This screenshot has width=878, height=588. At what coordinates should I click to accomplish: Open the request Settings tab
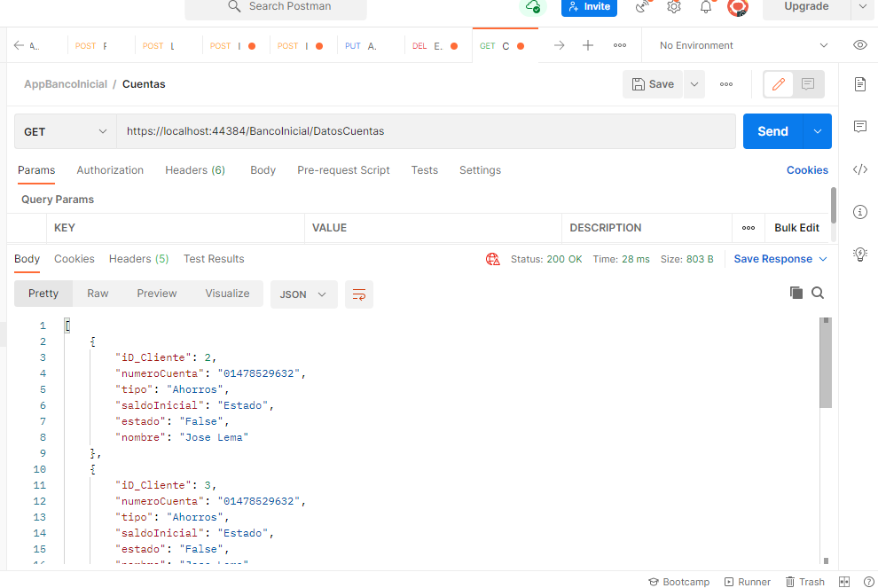pyautogui.click(x=480, y=170)
